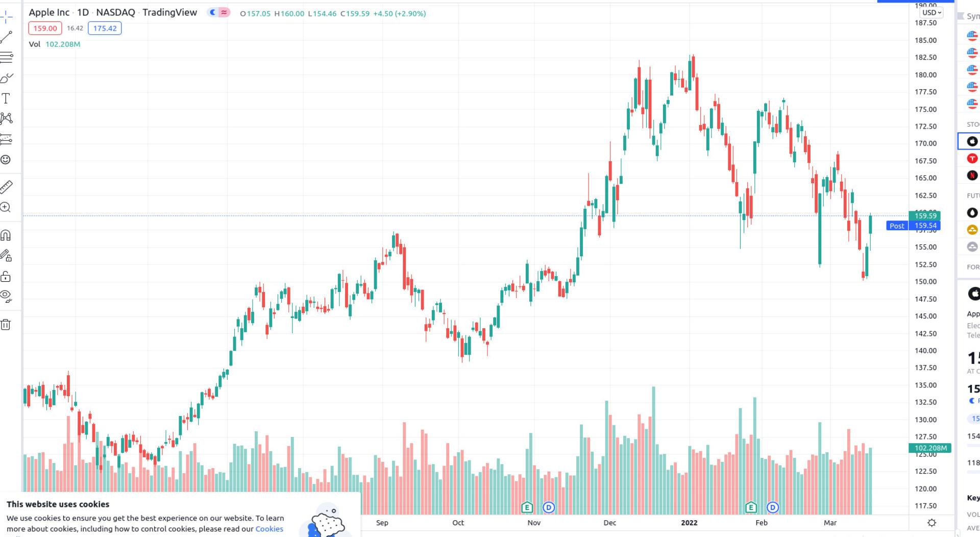
Task: Open the forecasting and measurement tools
Action: (x=6, y=139)
